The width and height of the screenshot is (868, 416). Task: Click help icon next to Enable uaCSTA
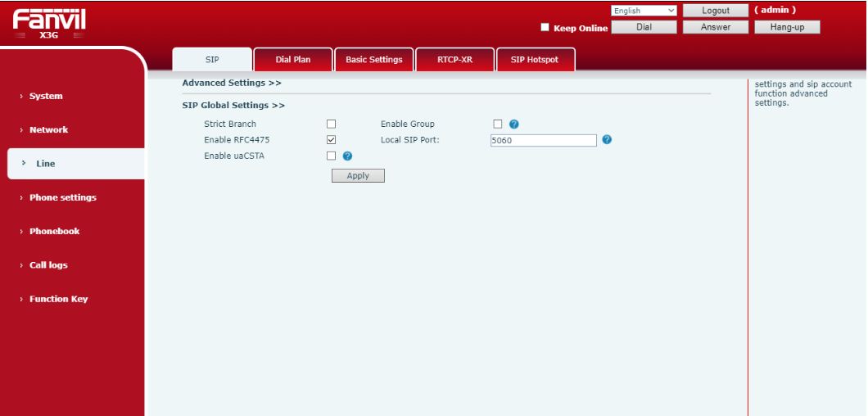click(x=347, y=156)
